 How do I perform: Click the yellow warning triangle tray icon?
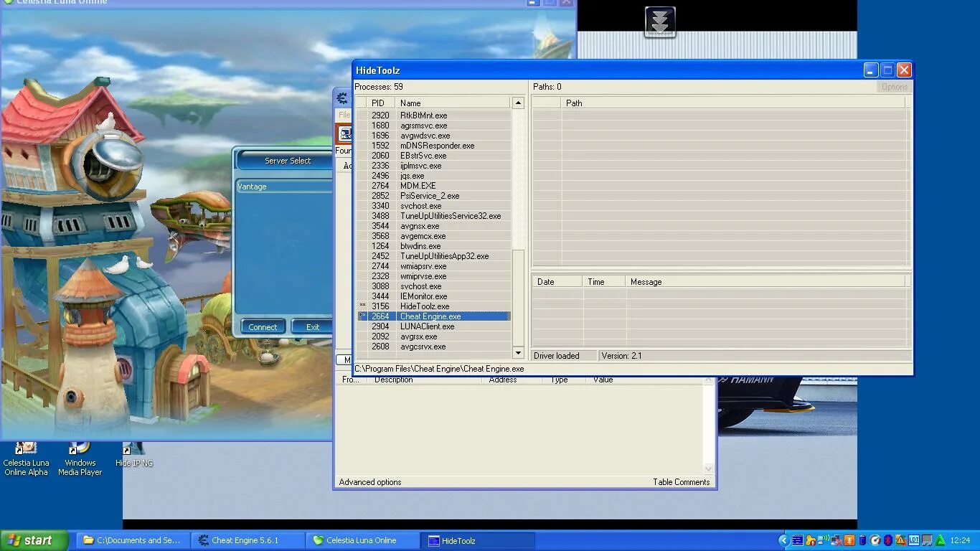pyautogui.click(x=901, y=540)
